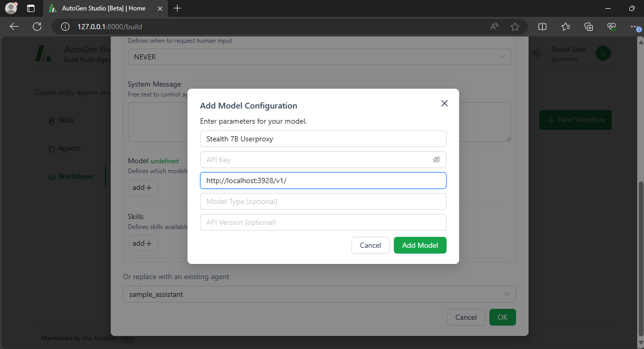Open the Guest User avatar menu
The width and height of the screenshot is (644, 349).
point(603,53)
